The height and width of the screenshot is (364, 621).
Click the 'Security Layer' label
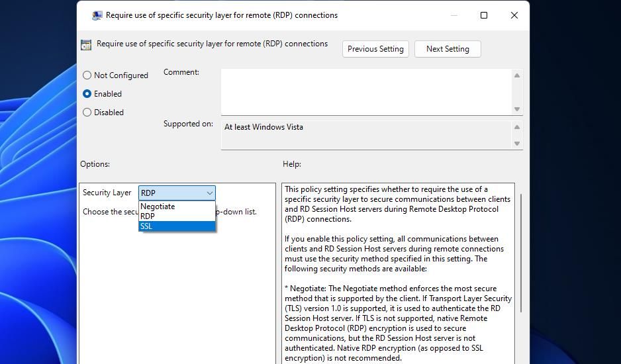point(107,193)
